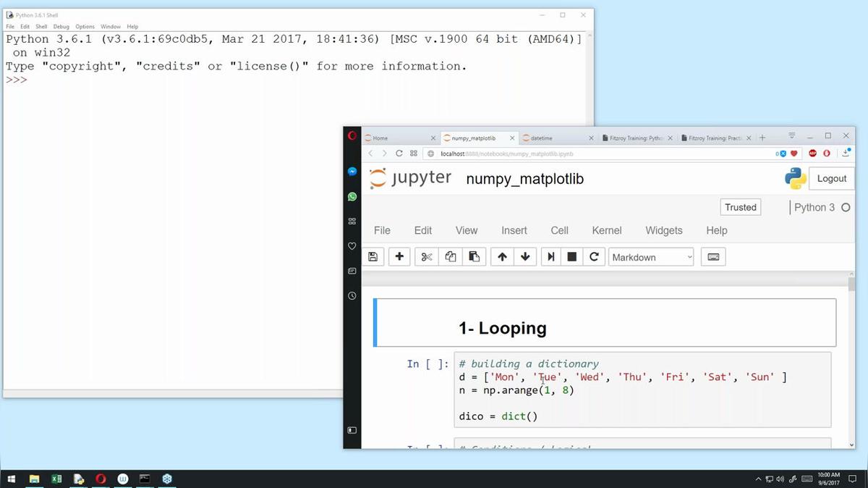Open Jupyter File menu
Screen dimensions: 868x488
(382, 230)
